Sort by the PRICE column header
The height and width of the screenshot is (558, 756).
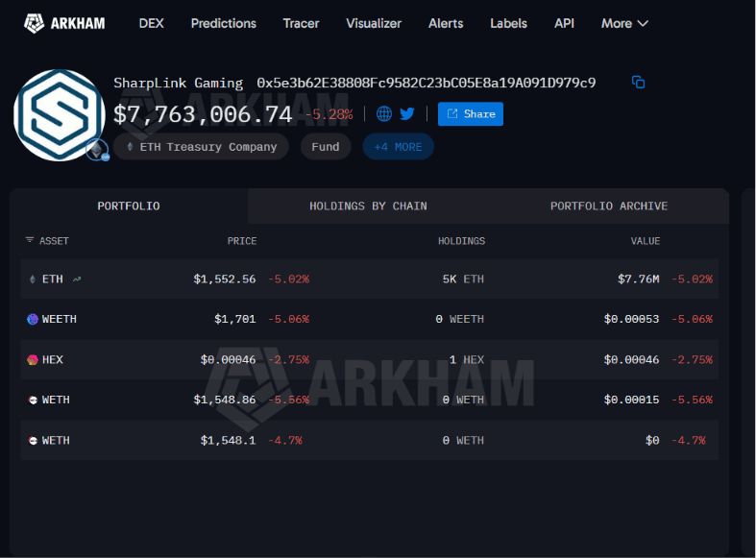(x=242, y=240)
